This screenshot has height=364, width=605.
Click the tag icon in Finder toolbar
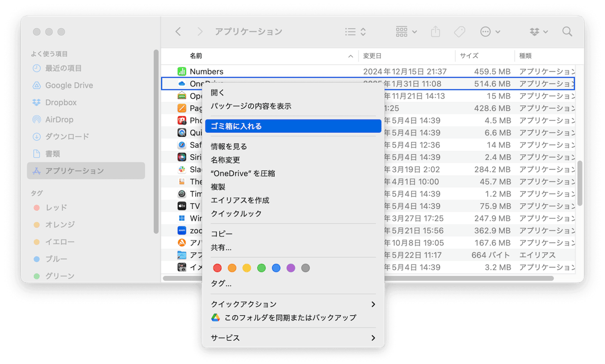(459, 32)
